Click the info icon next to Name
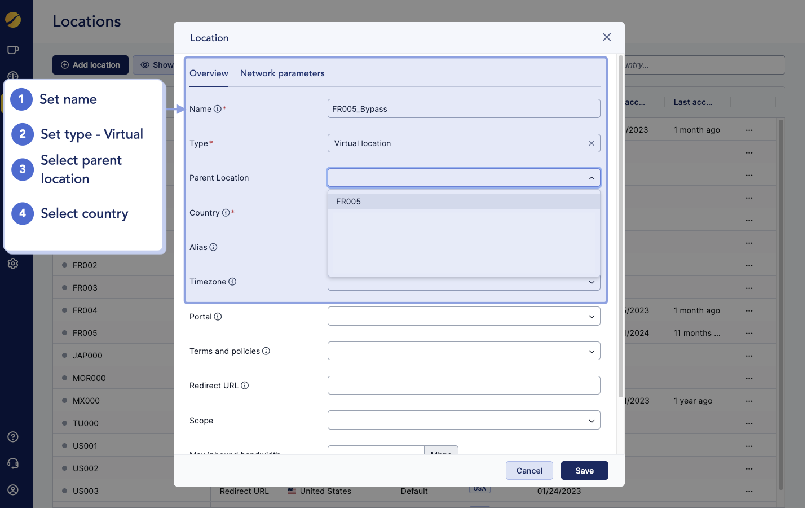This screenshot has width=812, height=508. pyautogui.click(x=217, y=109)
